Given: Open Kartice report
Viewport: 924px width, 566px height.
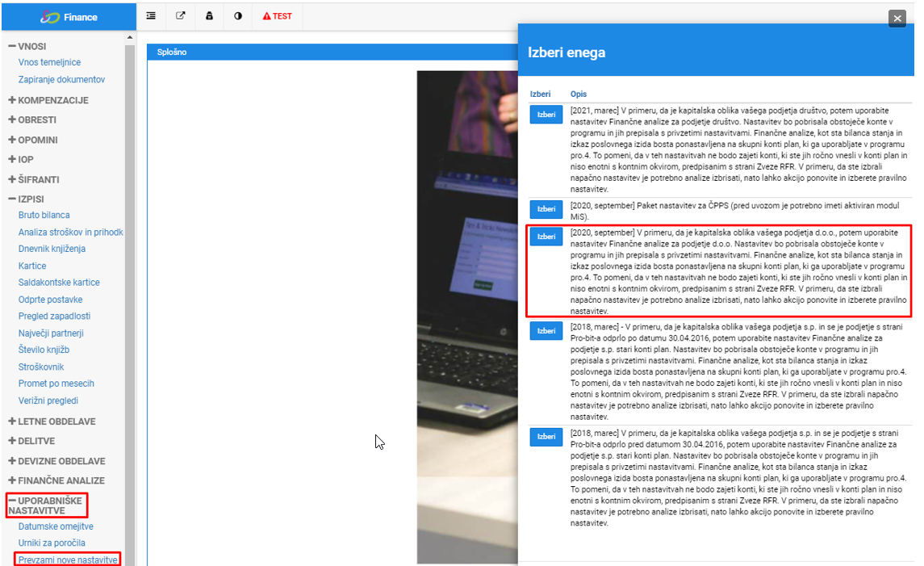Looking at the screenshot, I should 31,266.
